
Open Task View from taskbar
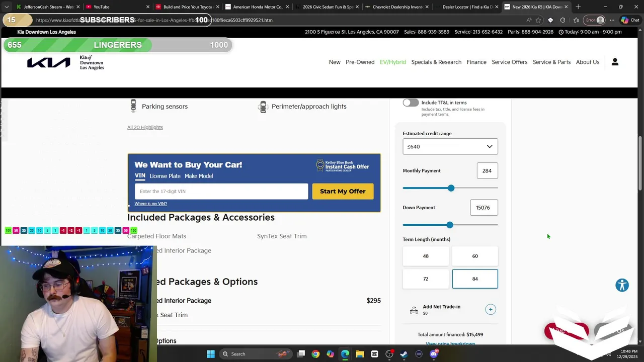pos(301,354)
